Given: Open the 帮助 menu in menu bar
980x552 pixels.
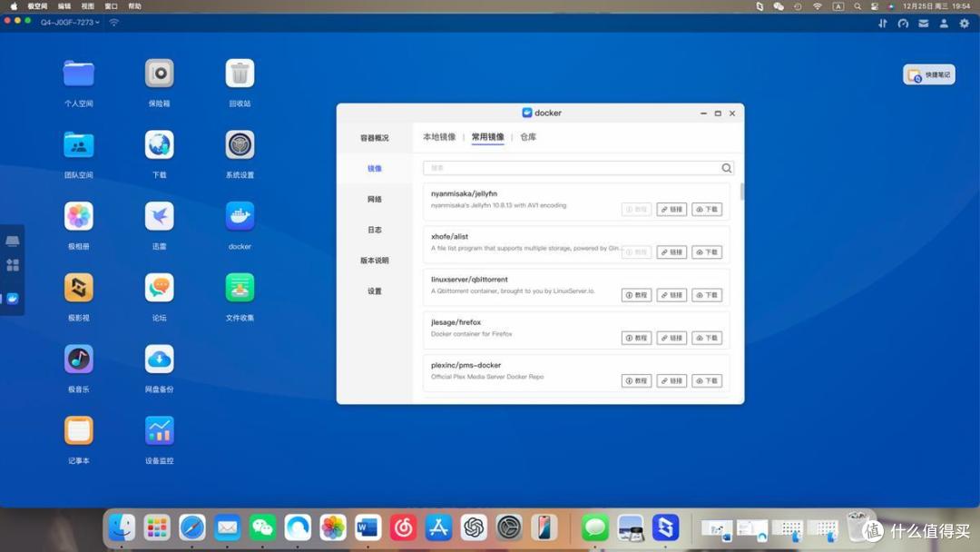Looking at the screenshot, I should (134, 6).
